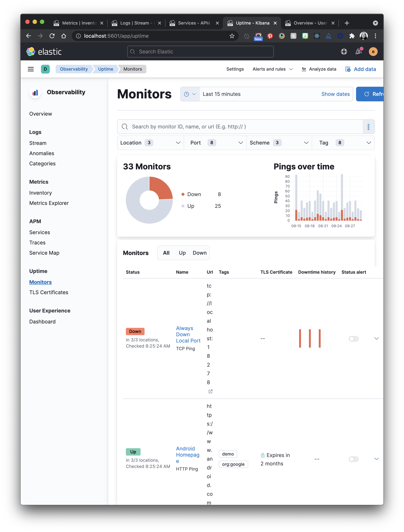
Task: Bookmark this page with the star icon
Action: [232, 36]
